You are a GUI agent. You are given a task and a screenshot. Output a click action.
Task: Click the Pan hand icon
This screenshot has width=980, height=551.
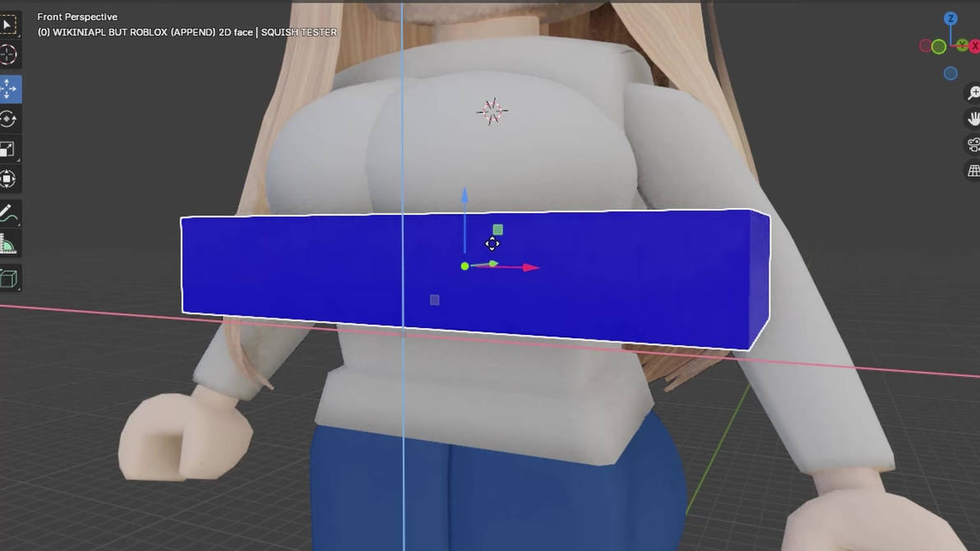973,118
